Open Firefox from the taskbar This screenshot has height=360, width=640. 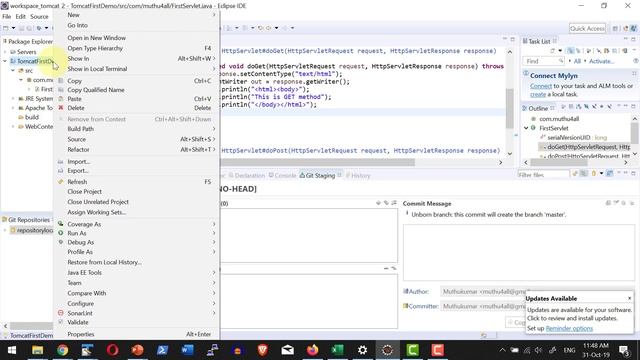(312, 350)
